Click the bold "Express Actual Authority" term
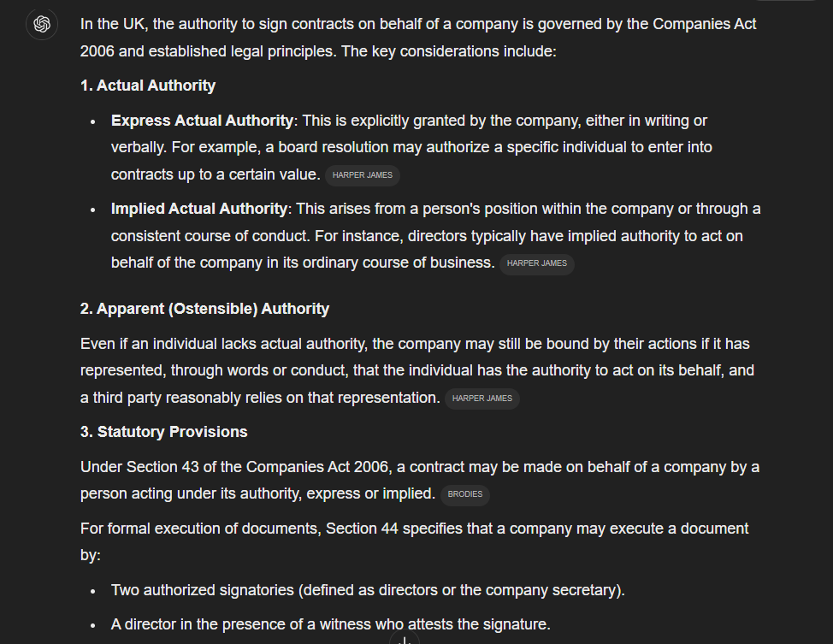The image size is (833, 644). coord(203,121)
